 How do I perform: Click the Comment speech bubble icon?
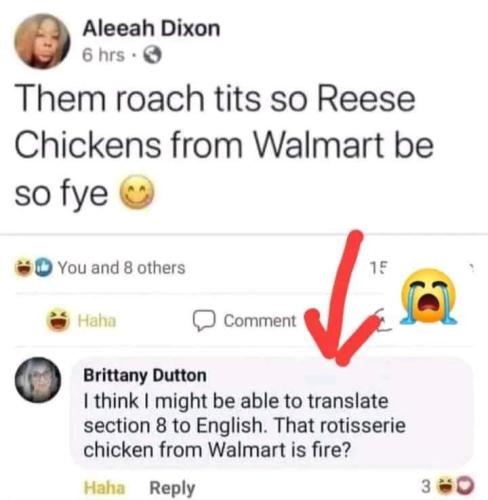204,321
